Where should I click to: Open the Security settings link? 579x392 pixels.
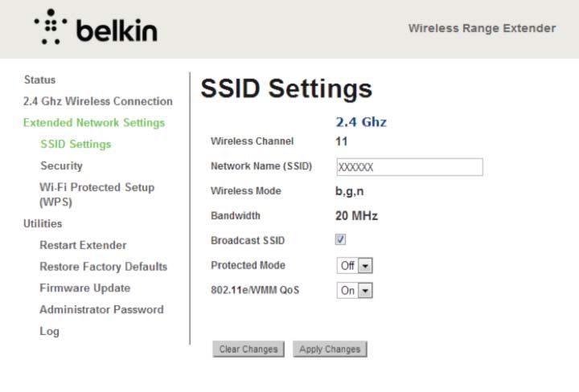pyautogui.click(x=61, y=165)
